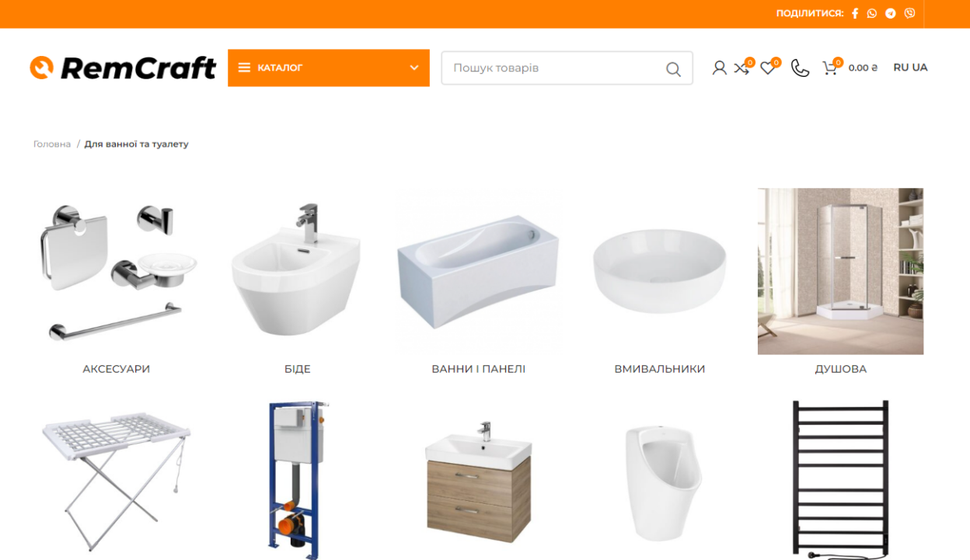Share via the WhatsApp icon
The image size is (970, 560).
[872, 13]
